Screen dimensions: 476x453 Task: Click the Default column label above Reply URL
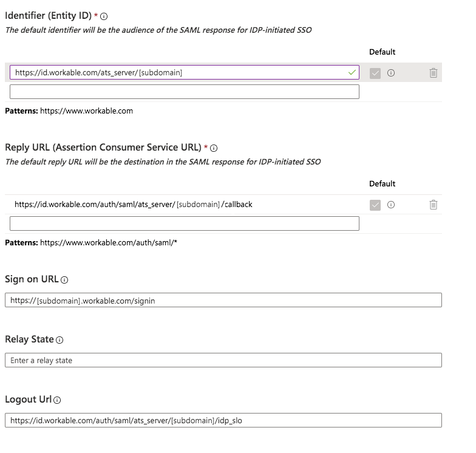[x=382, y=183]
